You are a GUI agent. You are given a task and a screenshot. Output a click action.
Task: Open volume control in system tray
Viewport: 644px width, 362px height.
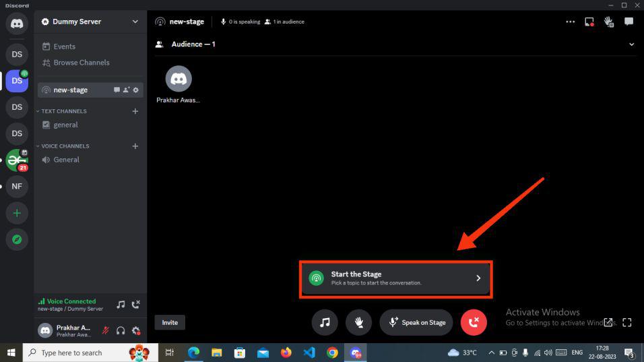[548, 353]
